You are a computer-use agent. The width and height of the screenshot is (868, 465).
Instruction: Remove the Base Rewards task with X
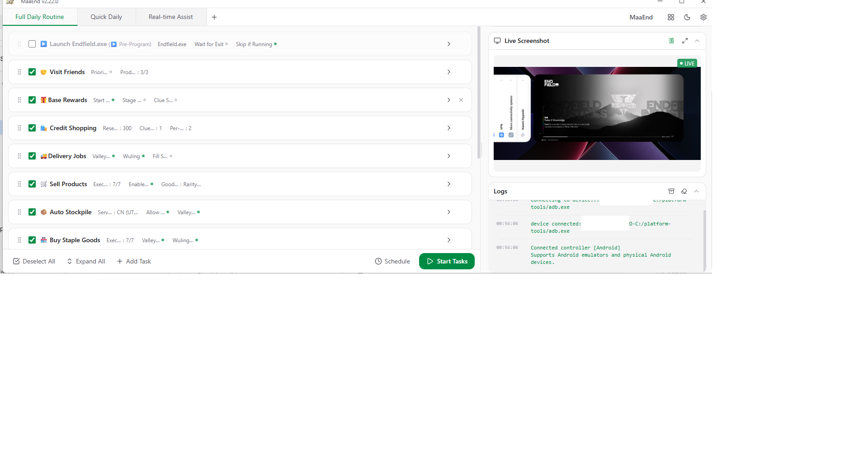click(x=461, y=100)
